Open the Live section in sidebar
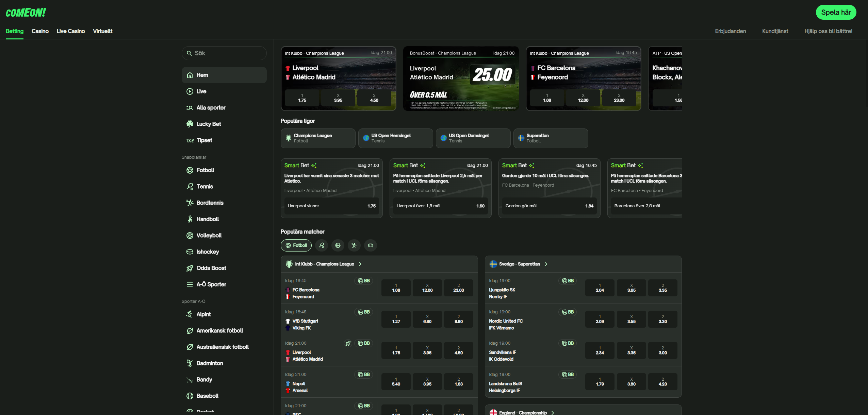The image size is (868, 415). [x=224, y=91]
